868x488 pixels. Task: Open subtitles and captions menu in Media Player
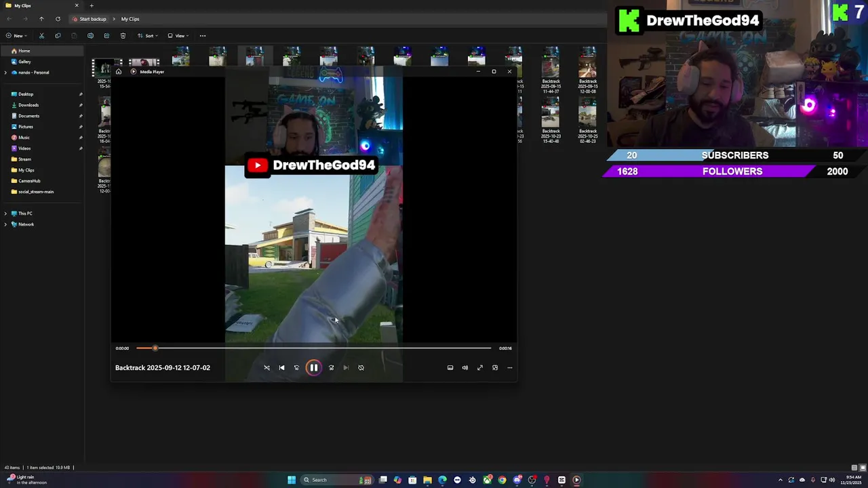(450, 367)
